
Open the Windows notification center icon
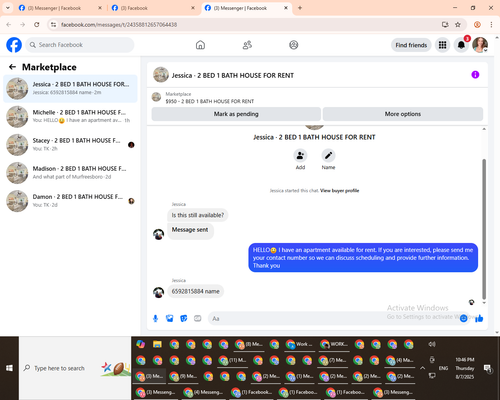click(x=488, y=368)
